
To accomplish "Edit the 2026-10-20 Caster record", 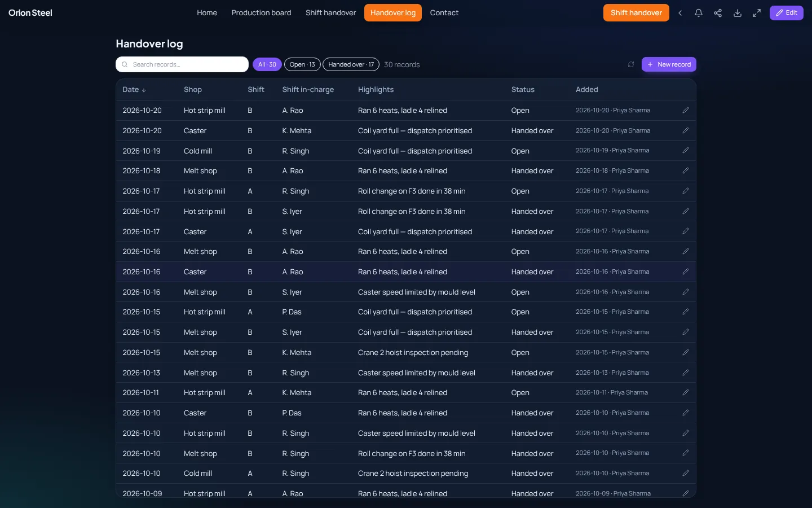I will [x=686, y=130].
